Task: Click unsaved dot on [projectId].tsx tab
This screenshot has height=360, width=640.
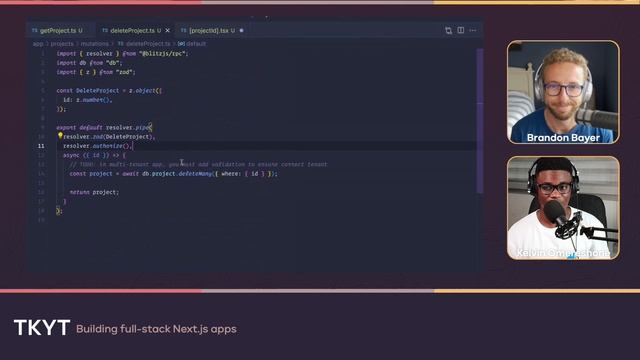Action: (x=241, y=31)
